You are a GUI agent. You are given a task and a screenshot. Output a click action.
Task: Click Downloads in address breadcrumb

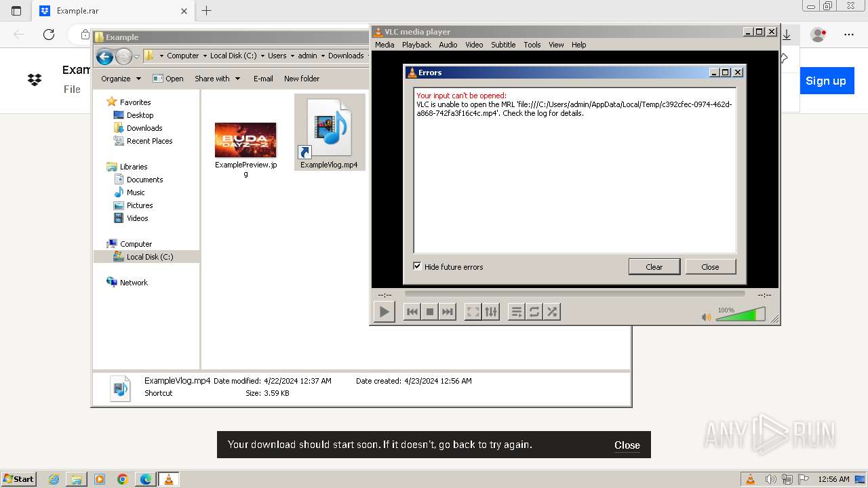[x=346, y=56]
